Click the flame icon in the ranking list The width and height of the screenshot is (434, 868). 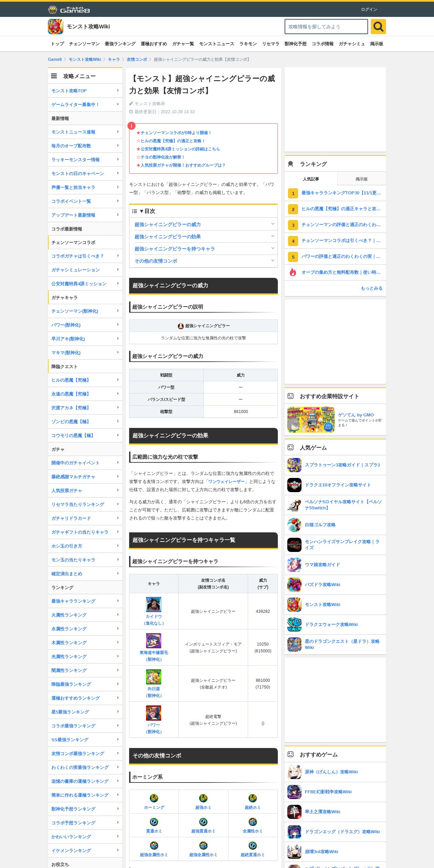pos(293,272)
